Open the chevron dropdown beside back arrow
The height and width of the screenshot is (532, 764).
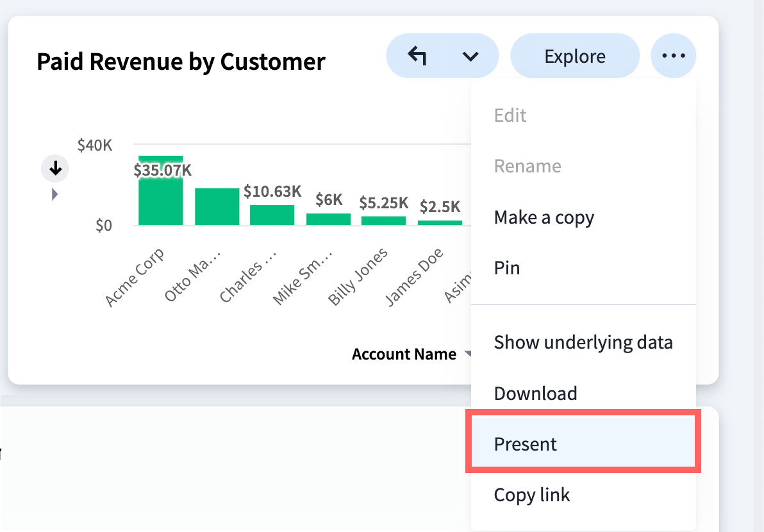[x=470, y=56]
